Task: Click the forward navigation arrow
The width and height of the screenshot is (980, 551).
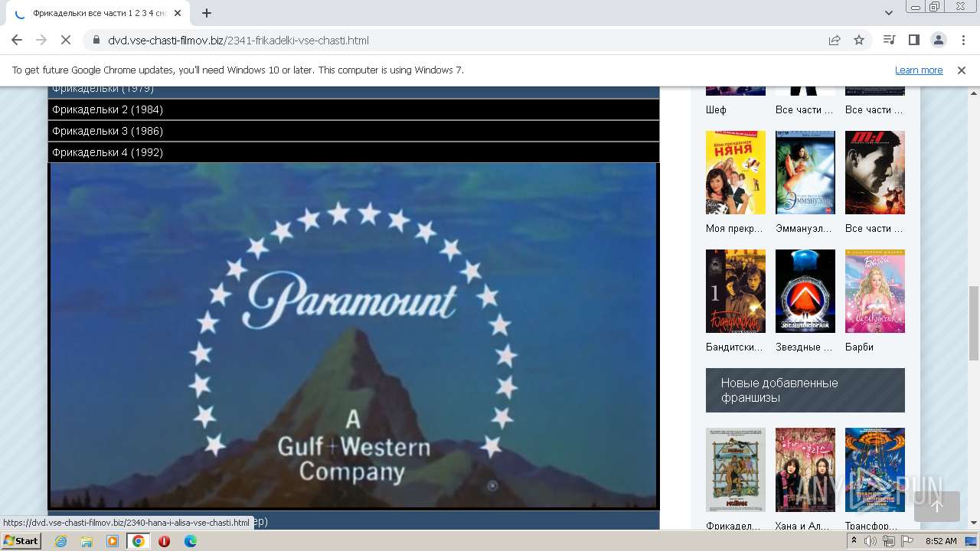Action: coord(41,40)
